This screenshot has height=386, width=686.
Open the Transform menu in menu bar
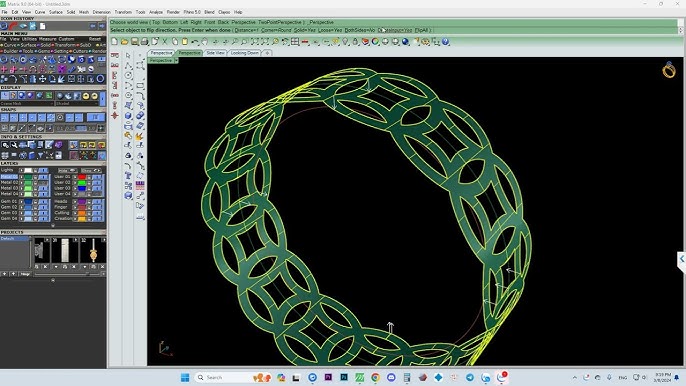tap(123, 12)
